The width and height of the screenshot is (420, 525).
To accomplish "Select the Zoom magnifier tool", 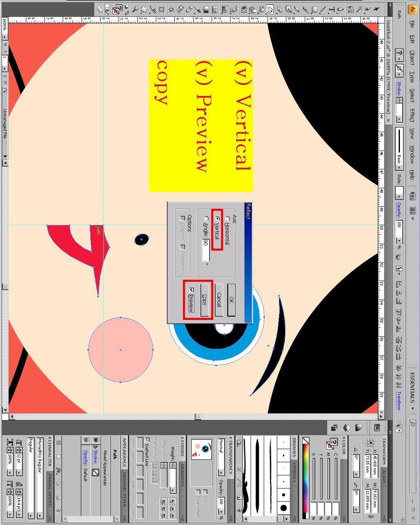I will (135, 9).
